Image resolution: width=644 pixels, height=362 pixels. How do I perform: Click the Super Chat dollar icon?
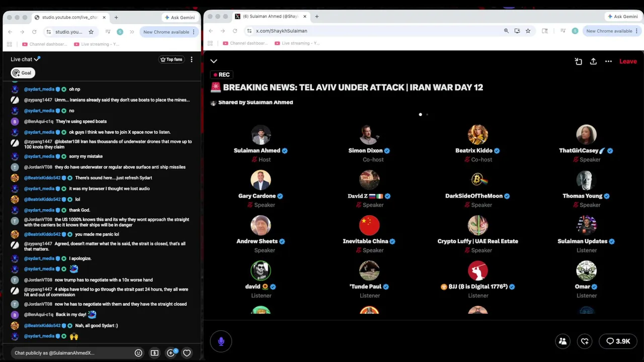click(x=154, y=353)
